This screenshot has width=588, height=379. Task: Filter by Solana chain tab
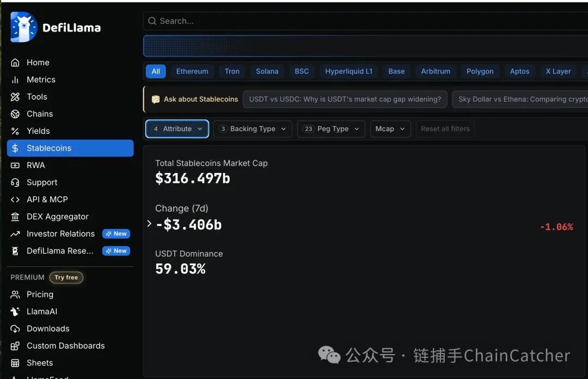267,71
